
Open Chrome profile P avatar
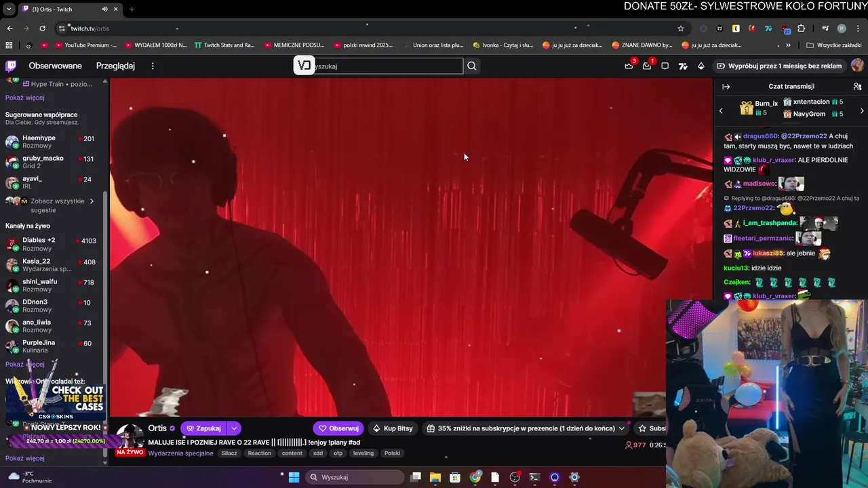click(x=842, y=28)
